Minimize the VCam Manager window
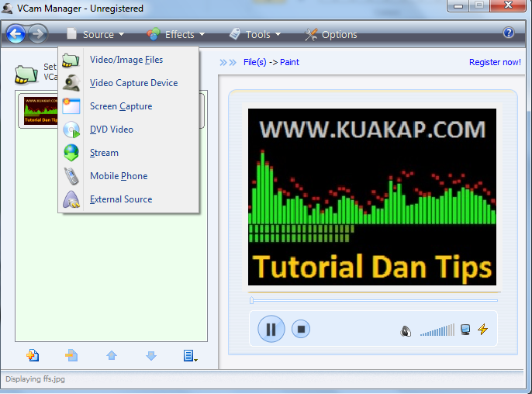 point(458,5)
